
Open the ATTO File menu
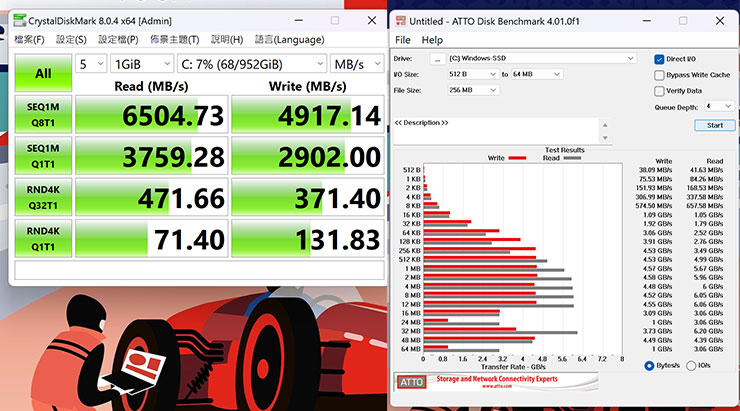tap(403, 40)
